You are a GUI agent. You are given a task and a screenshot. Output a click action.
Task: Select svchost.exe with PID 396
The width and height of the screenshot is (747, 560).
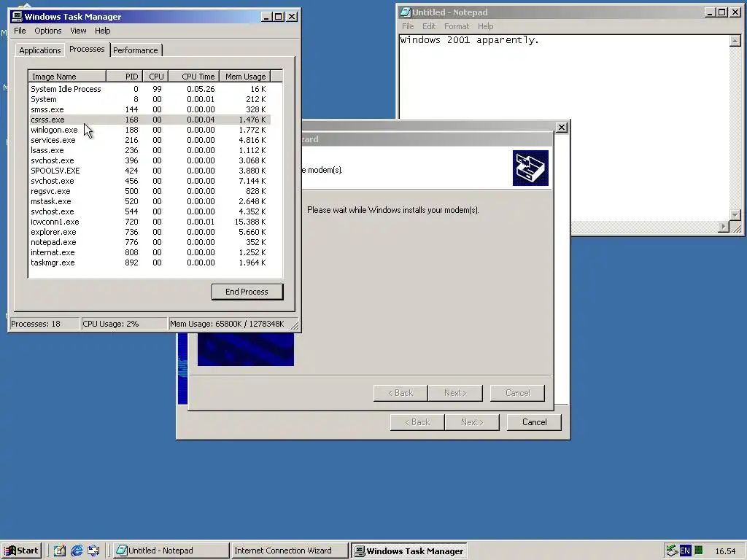150,160
